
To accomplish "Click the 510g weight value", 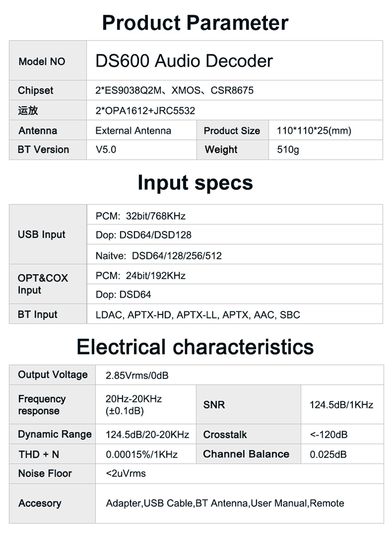I will [x=288, y=150].
